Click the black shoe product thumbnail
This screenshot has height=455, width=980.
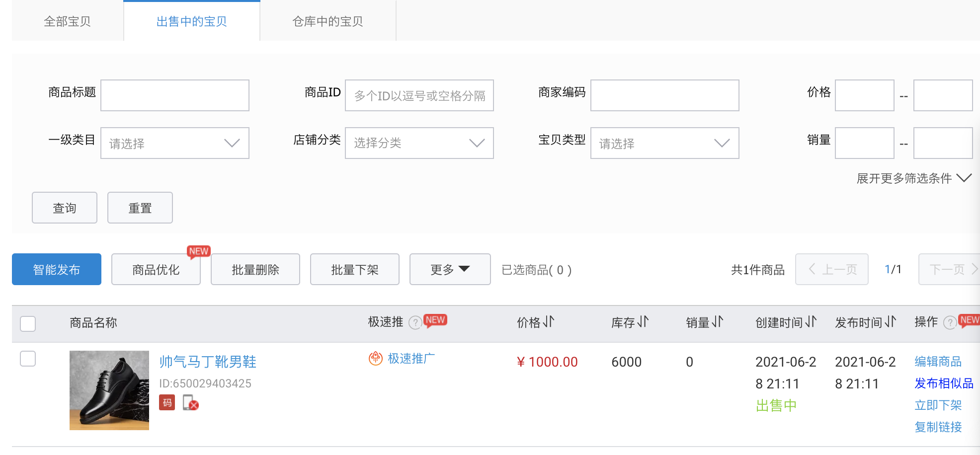(x=109, y=390)
